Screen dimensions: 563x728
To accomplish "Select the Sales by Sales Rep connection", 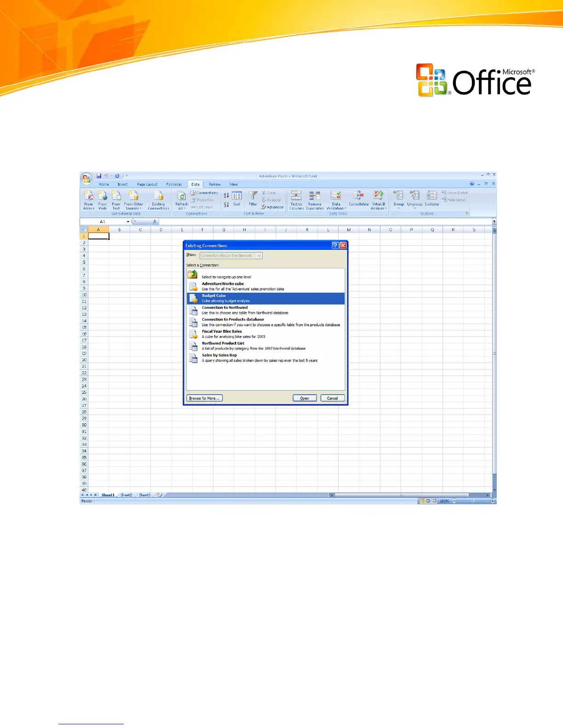I will [x=265, y=358].
